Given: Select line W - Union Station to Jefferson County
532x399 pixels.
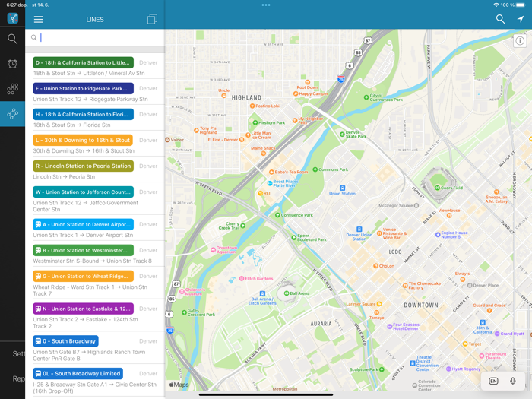Looking at the screenshot, I should click(x=83, y=192).
